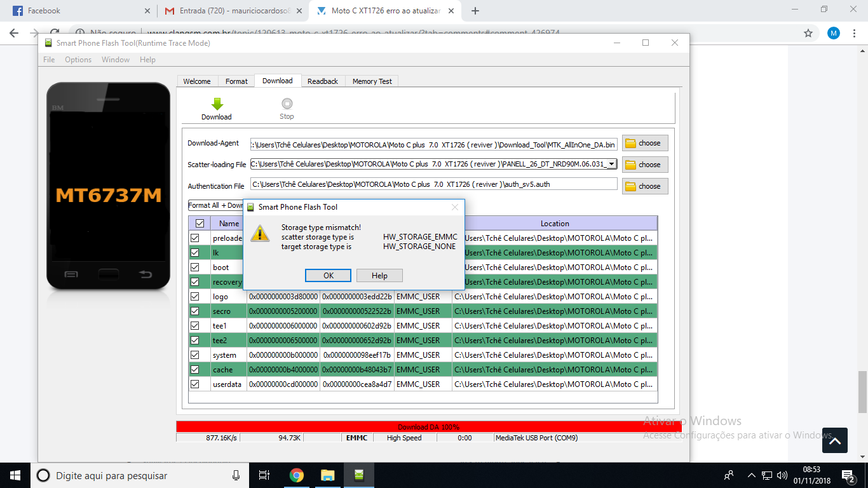Open the Chrome profile avatar M
Viewport: 868px width, 488px height.
[834, 33]
